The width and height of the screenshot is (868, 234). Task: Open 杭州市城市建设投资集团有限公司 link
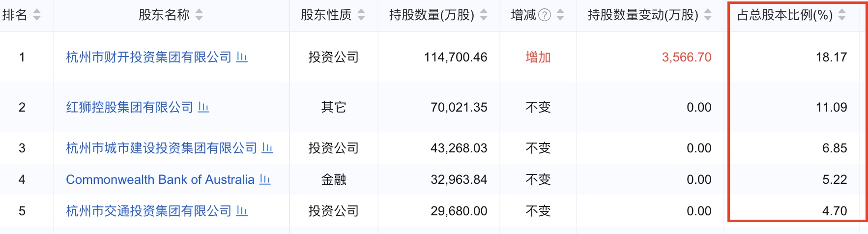(x=161, y=148)
